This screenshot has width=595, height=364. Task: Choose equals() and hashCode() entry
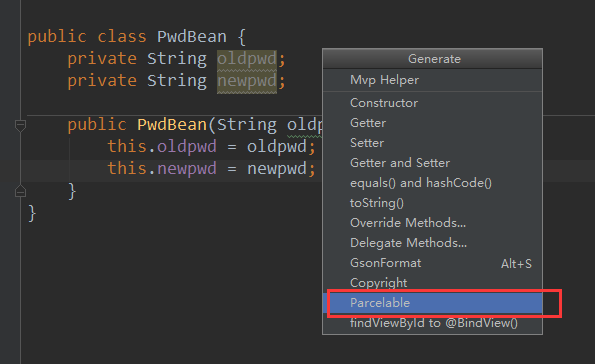pyautogui.click(x=432, y=183)
